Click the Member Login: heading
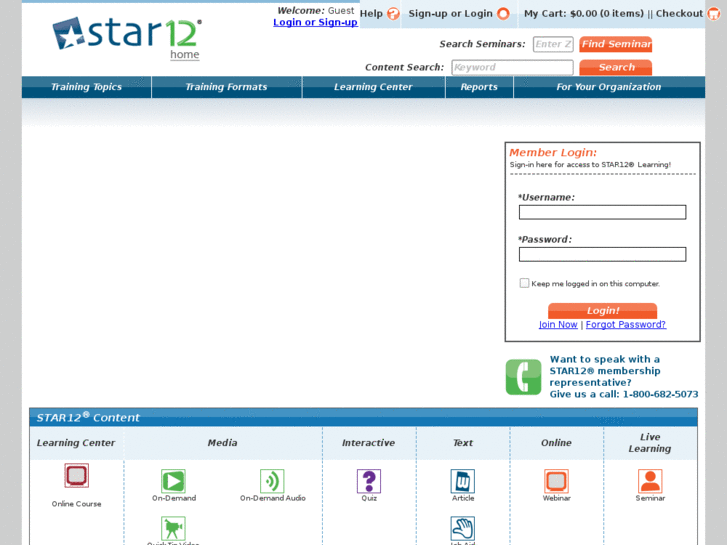727x545 pixels. pyautogui.click(x=553, y=153)
